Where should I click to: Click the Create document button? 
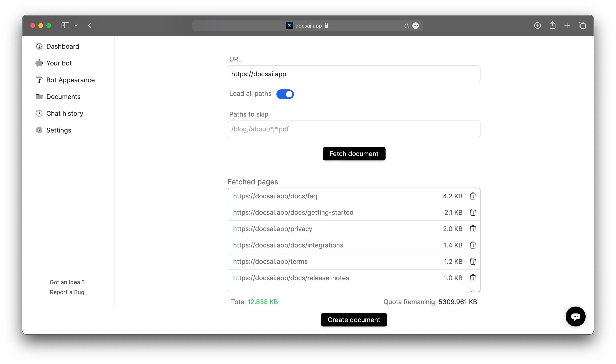tap(354, 320)
